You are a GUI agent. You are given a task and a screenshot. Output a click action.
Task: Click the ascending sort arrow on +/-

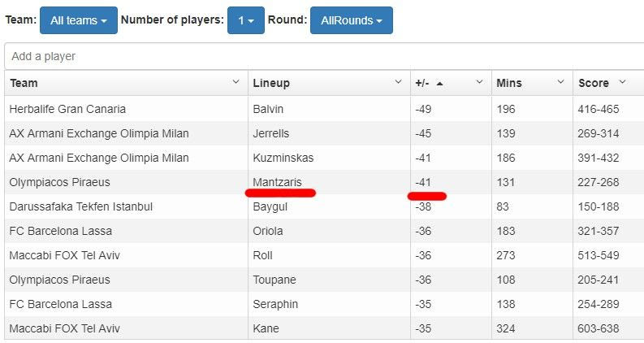(439, 83)
